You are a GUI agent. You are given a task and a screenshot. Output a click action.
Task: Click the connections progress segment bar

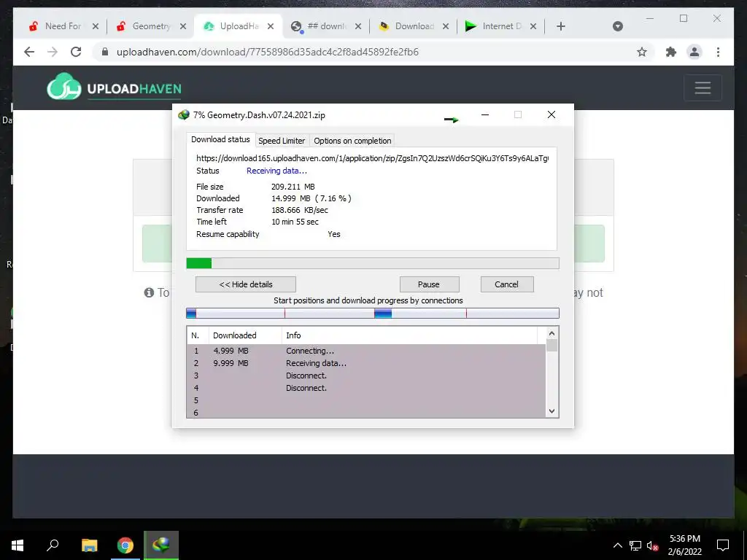click(373, 313)
